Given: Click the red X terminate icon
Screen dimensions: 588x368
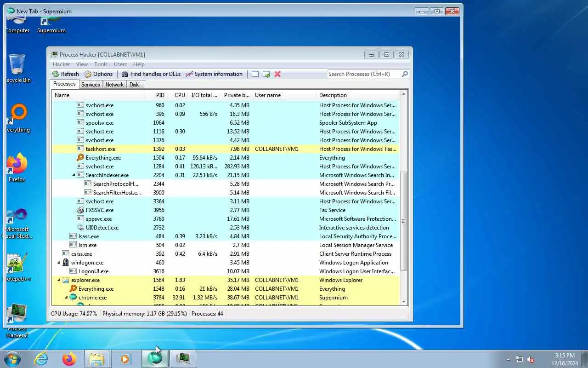Looking at the screenshot, I should (277, 74).
